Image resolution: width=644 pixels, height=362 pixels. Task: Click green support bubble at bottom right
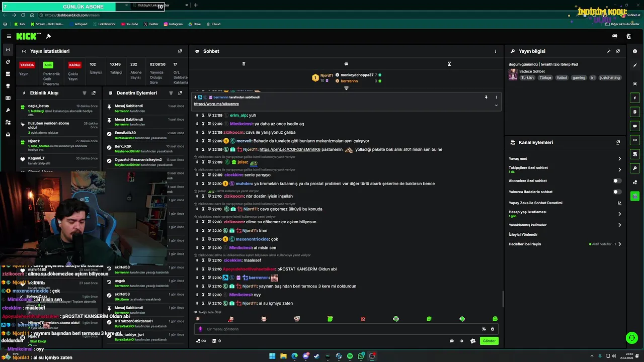(x=631, y=338)
